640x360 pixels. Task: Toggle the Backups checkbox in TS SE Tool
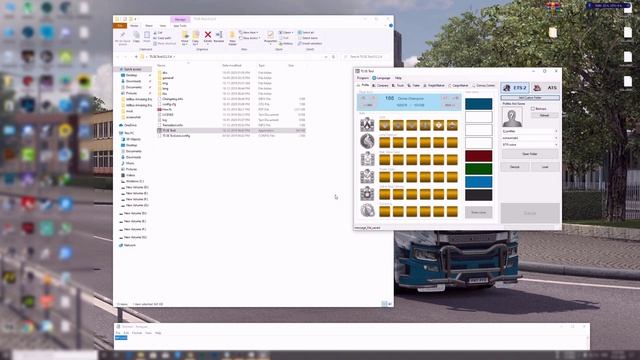533,109
